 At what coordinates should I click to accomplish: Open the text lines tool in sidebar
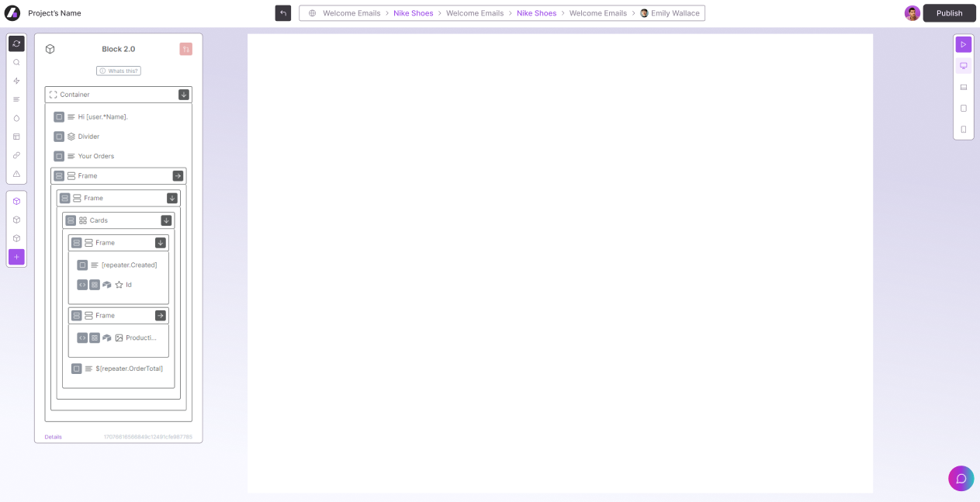(x=16, y=99)
